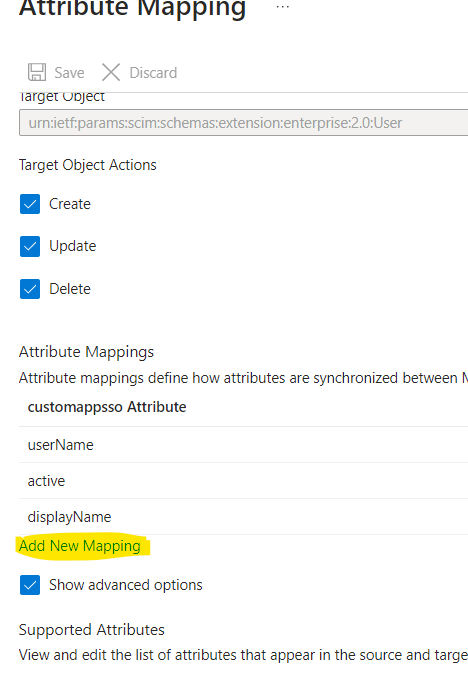
Task: Click the Attribute Mapping page title
Action: [132, 8]
